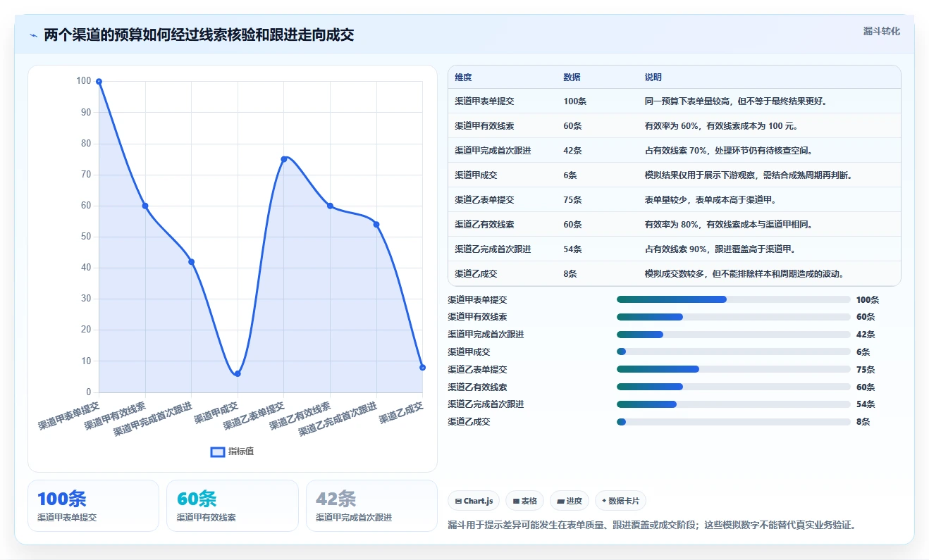Toggle the 指标值 legend swatch

(218, 452)
